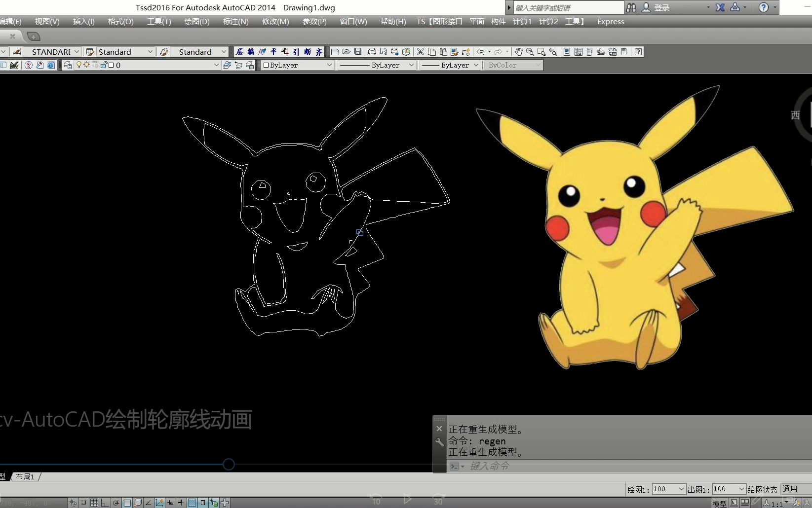The image size is (812, 508).
Task: Toggle 3D Object Snap in status bar
Action: tap(138, 503)
